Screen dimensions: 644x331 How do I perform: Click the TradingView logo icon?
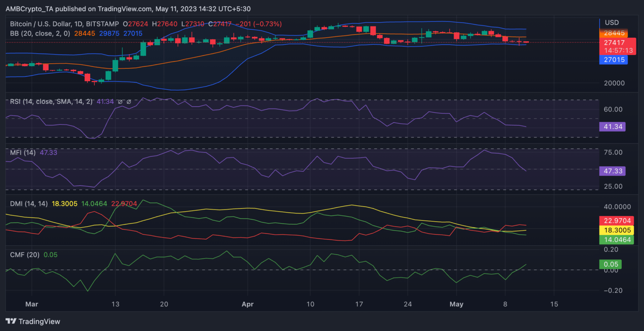tap(11, 321)
